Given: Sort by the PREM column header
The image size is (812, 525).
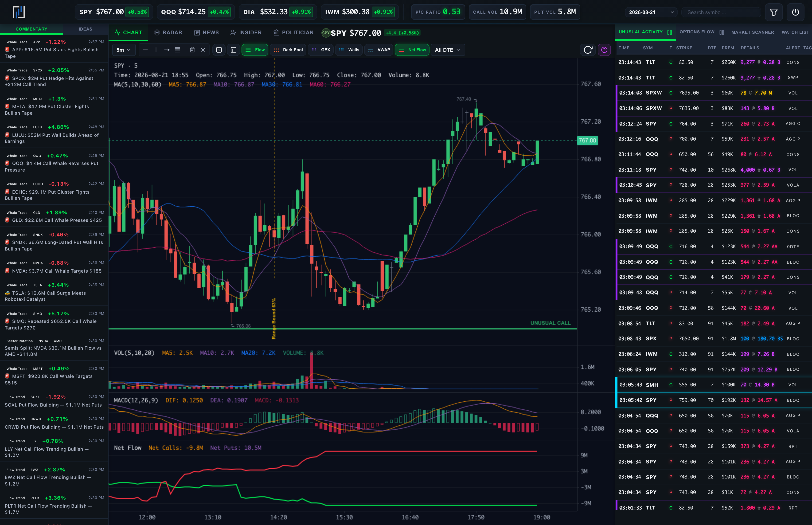Looking at the screenshot, I should click(x=728, y=48).
